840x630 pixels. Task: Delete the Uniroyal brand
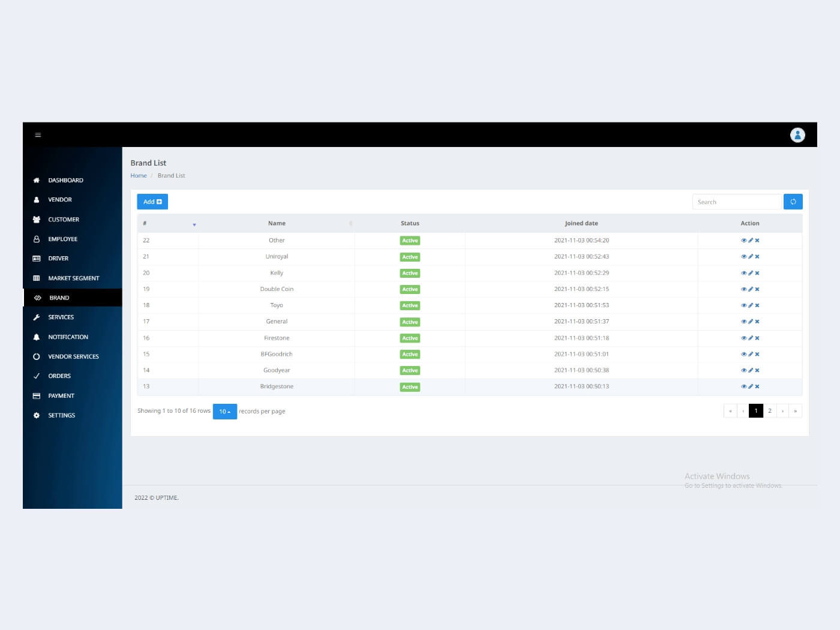tap(757, 256)
